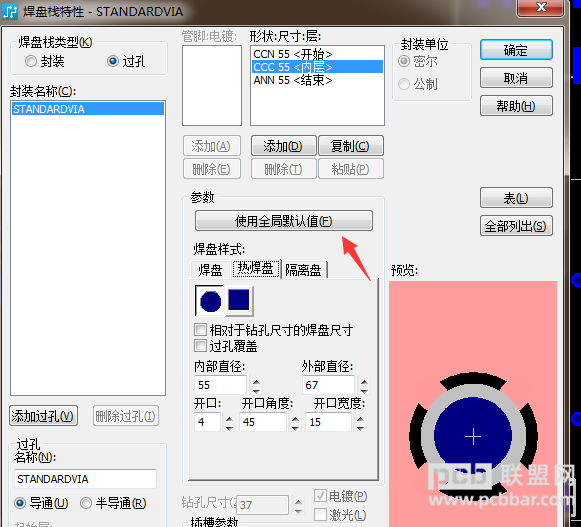Select the 封装 pad stack type radio
The image size is (581, 527).
(31, 61)
